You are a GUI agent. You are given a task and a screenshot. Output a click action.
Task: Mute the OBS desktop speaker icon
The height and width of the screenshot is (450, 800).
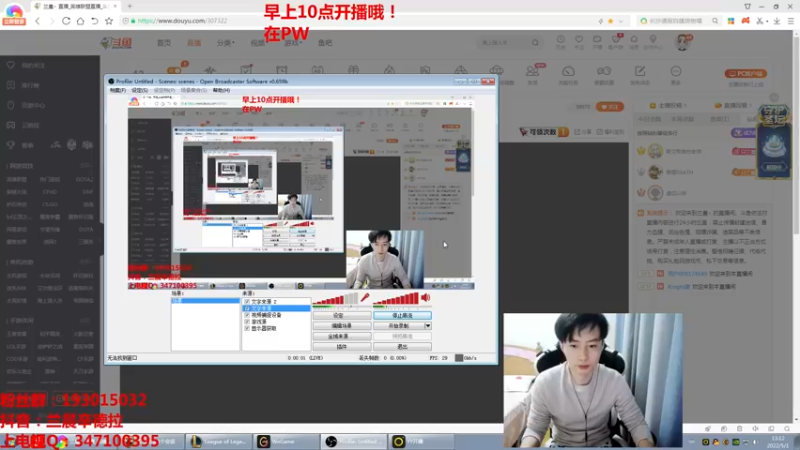tap(426, 297)
